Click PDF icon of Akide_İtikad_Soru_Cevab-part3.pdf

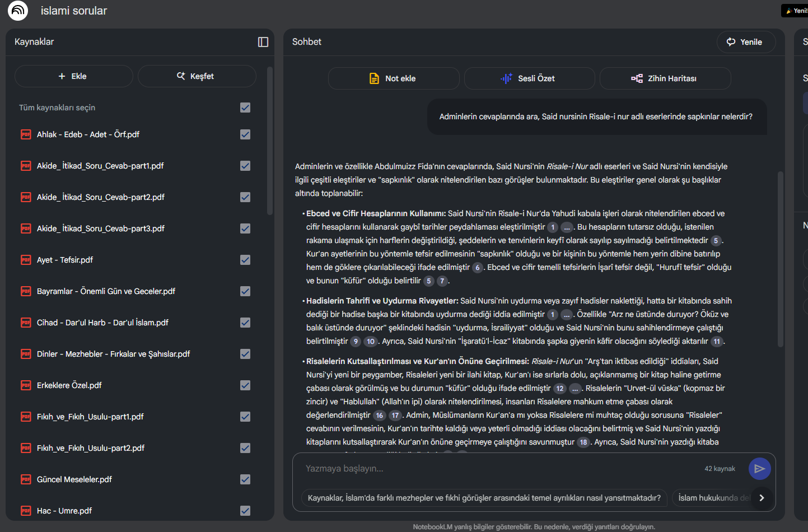(x=26, y=228)
